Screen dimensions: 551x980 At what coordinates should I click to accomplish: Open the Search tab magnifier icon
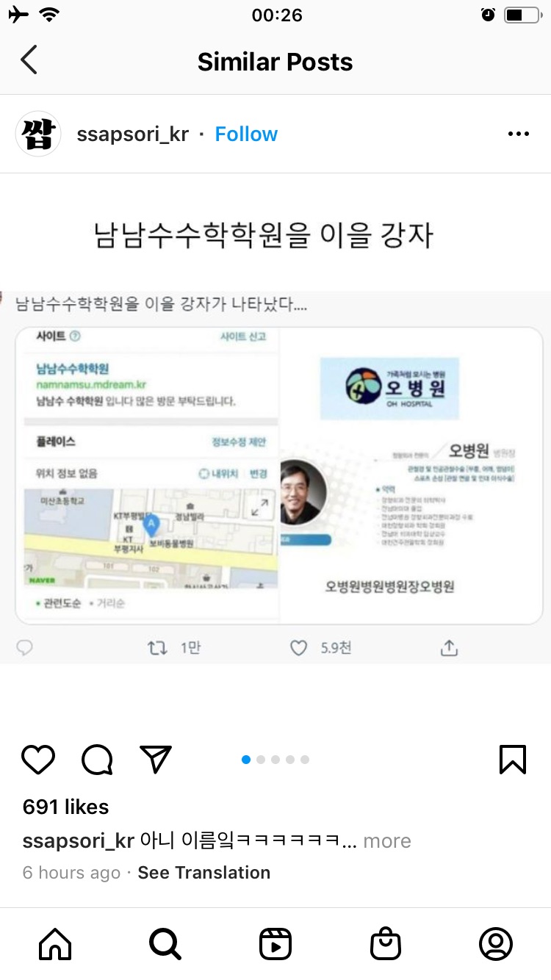click(165, 944)
